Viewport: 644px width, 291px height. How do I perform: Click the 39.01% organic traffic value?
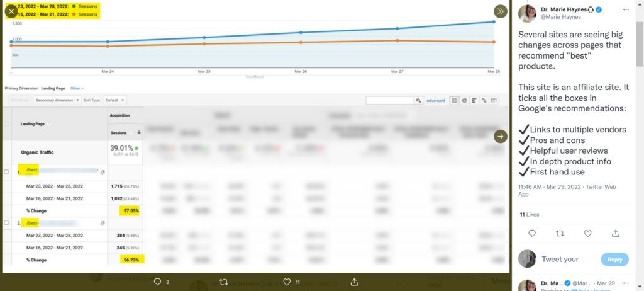point(121,148)
